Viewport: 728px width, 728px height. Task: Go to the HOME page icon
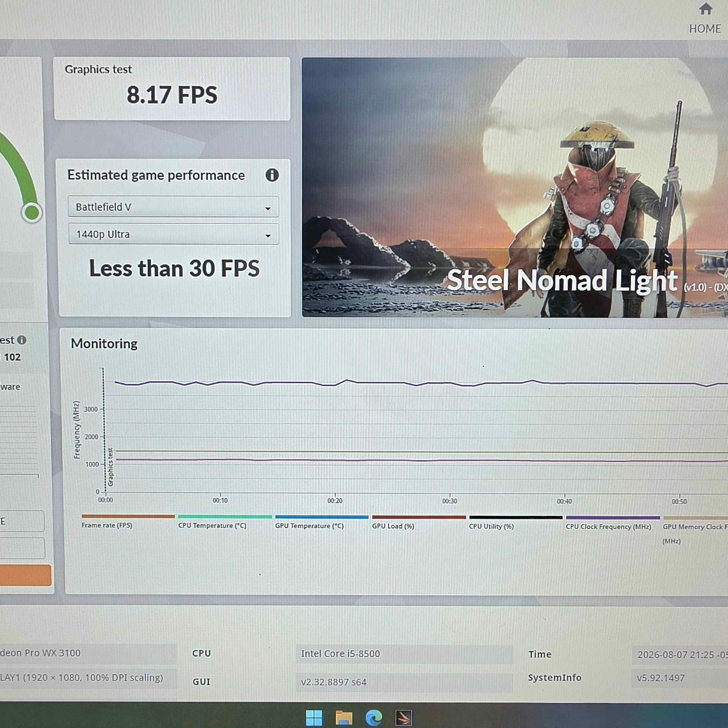[705, 9]
